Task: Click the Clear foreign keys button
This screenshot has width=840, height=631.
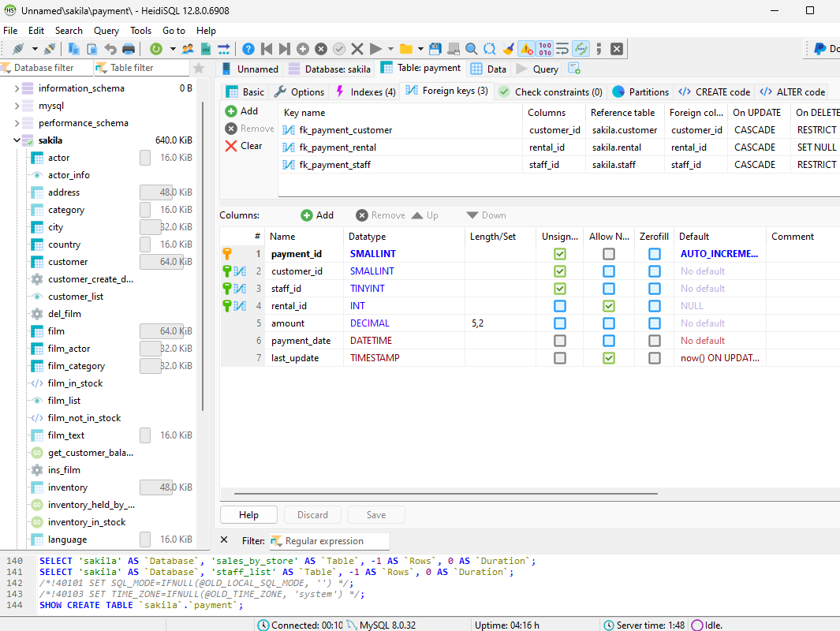Action: (244, 146)
